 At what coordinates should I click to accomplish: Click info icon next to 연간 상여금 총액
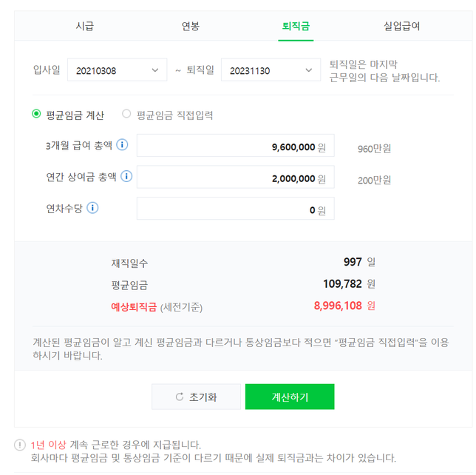[x=126, y=176]
